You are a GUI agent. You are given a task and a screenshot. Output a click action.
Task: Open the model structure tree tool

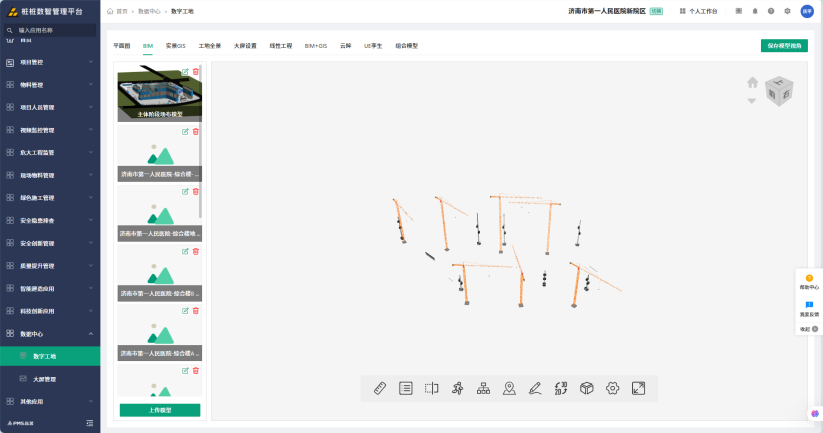point(483,388)
